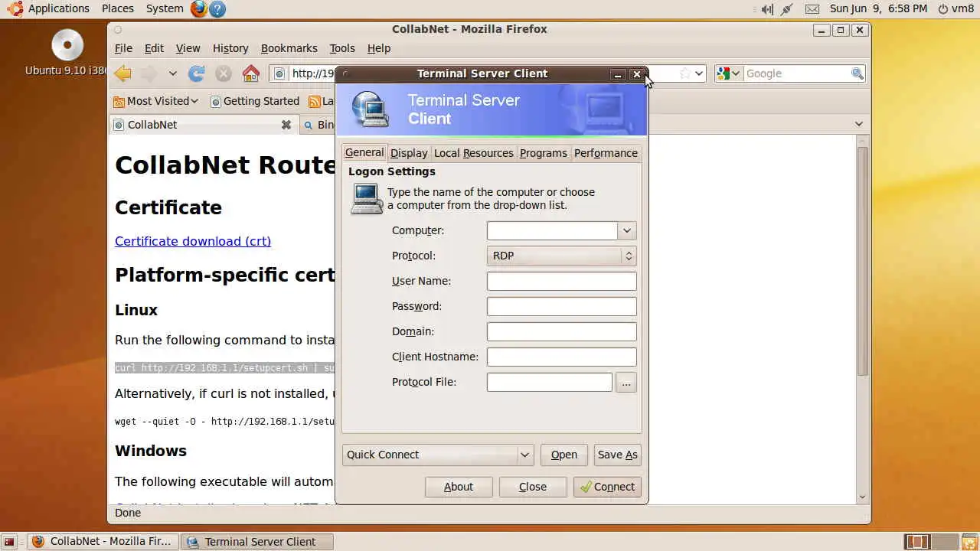
Task: Open the Ubuntu Applications menu
Action: click(x=49, y=8)
